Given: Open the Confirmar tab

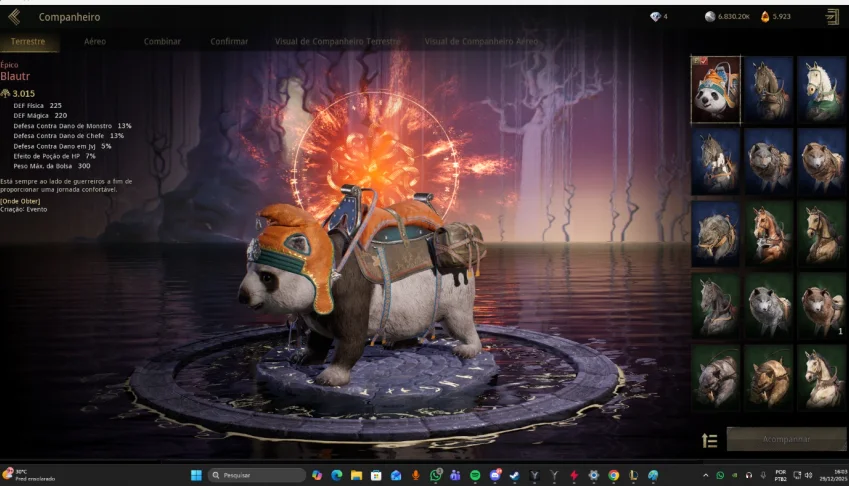Looking at the screenshot, I should point(229,41).
